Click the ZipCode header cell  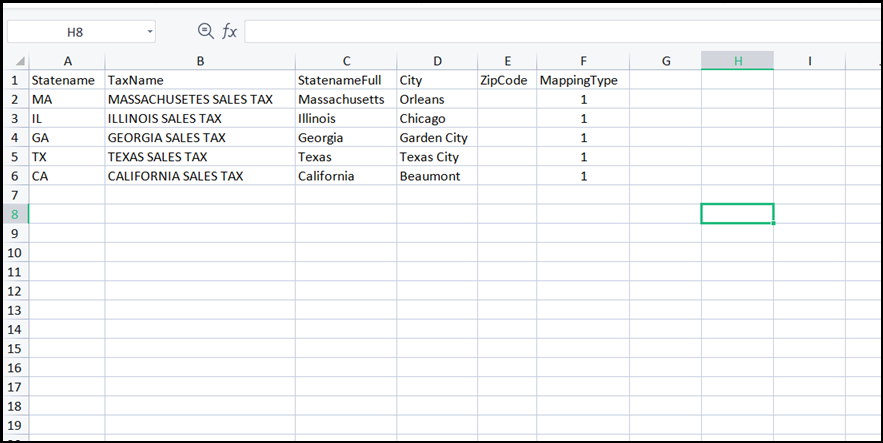pos(507,80)
